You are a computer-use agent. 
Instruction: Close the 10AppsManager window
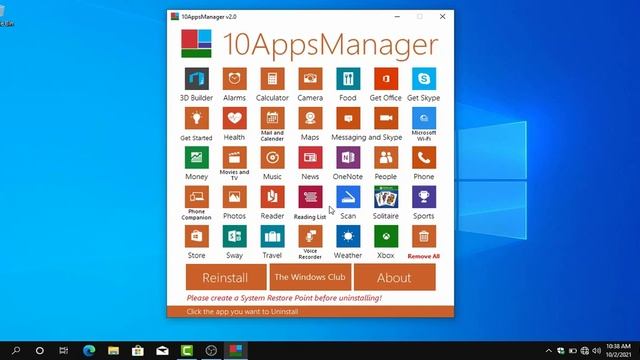[x=442, y=17]
